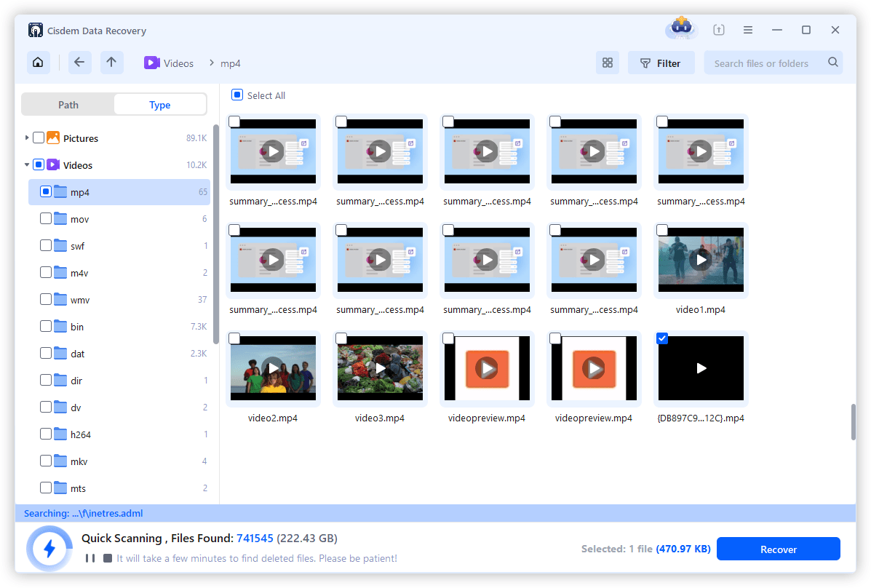Click the Cisdem robot mascot icon
The height and width of the screenshot is (588, 871).
[680, 28]
